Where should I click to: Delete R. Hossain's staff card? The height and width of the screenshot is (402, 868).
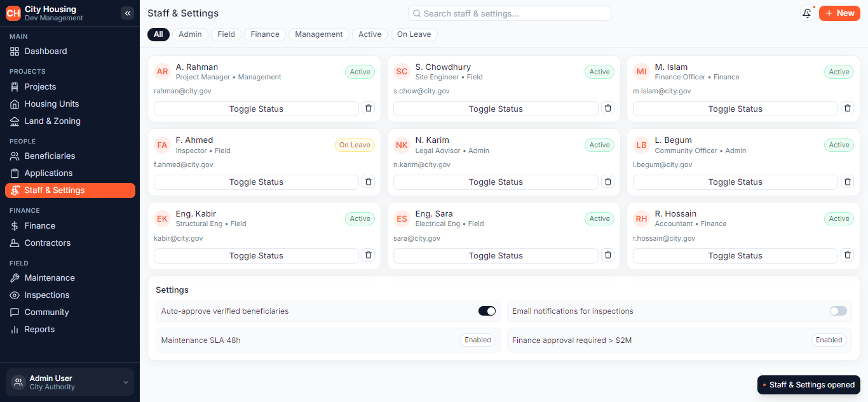(x=847, y=255)
